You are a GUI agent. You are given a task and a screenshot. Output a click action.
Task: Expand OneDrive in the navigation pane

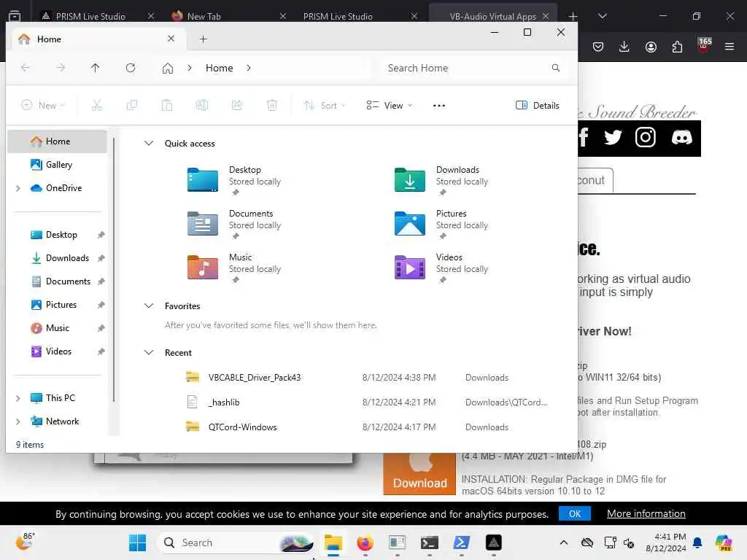coord(18,188)
